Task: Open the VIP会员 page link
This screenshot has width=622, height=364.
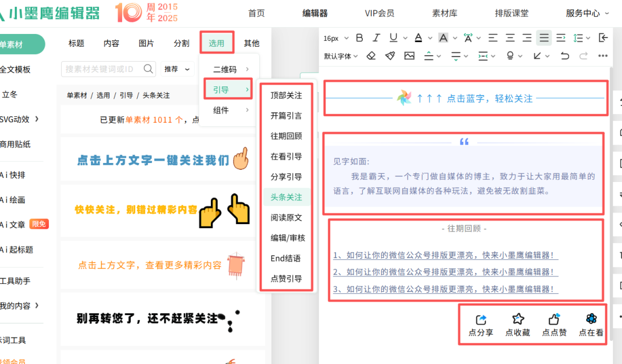Action: tap(380, 13)
